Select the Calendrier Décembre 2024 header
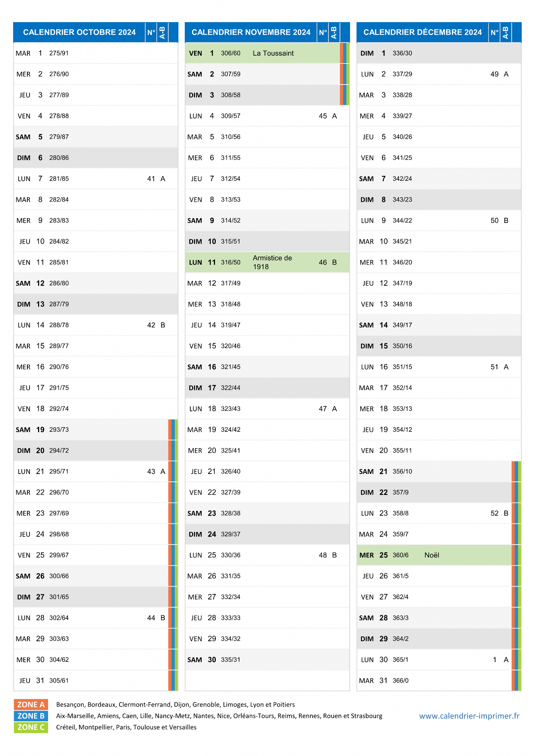Screen dimensions: 535x756 click(423, 32)
